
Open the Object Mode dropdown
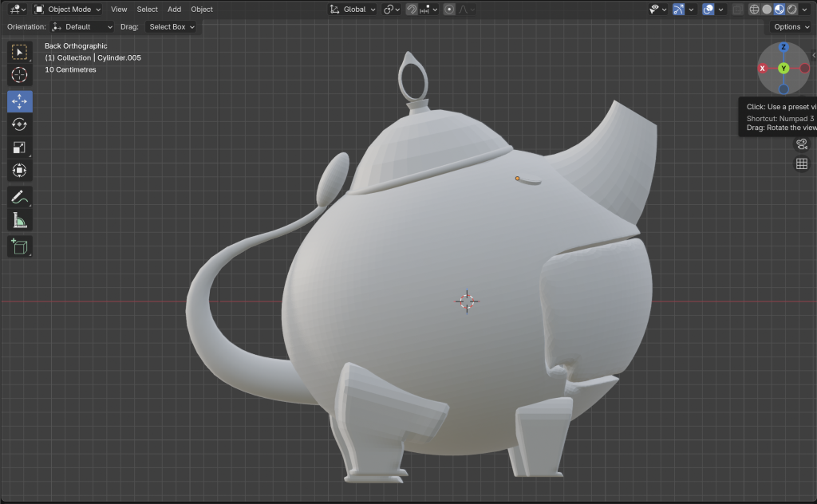(x=68, y=10)
